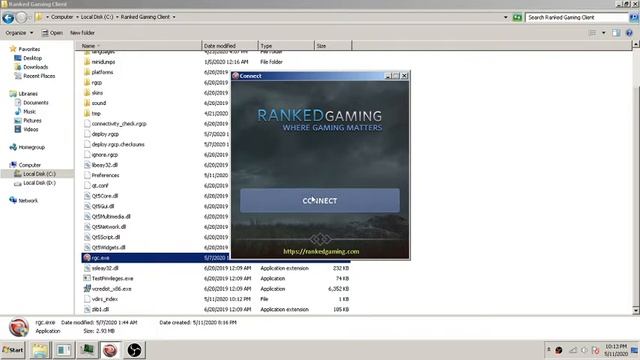The image size is (640, 360).
Task: Click Local Disk (C:) in address breadcrumb
Action: tap(97, 17)
